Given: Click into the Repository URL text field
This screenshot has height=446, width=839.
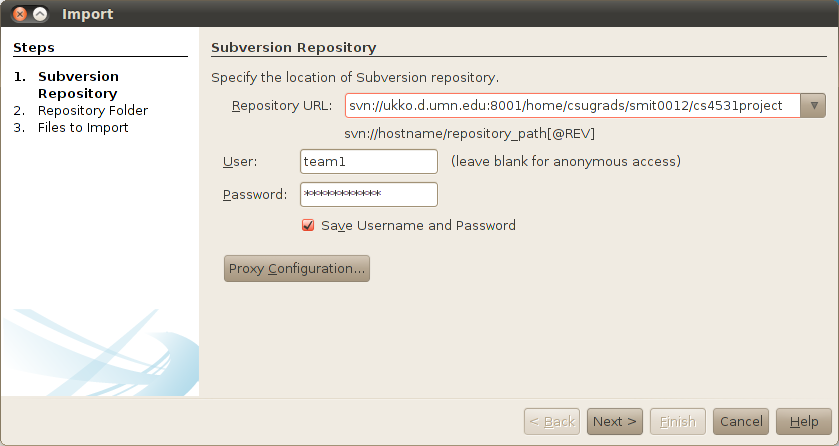Looking at the screenshot, I should pyautogui.click(x=570, y=105).
